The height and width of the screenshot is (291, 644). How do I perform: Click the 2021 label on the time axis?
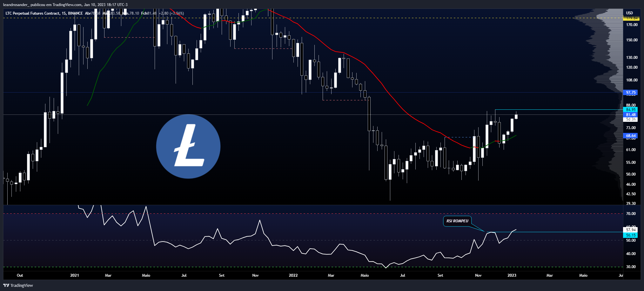point(75,275)
